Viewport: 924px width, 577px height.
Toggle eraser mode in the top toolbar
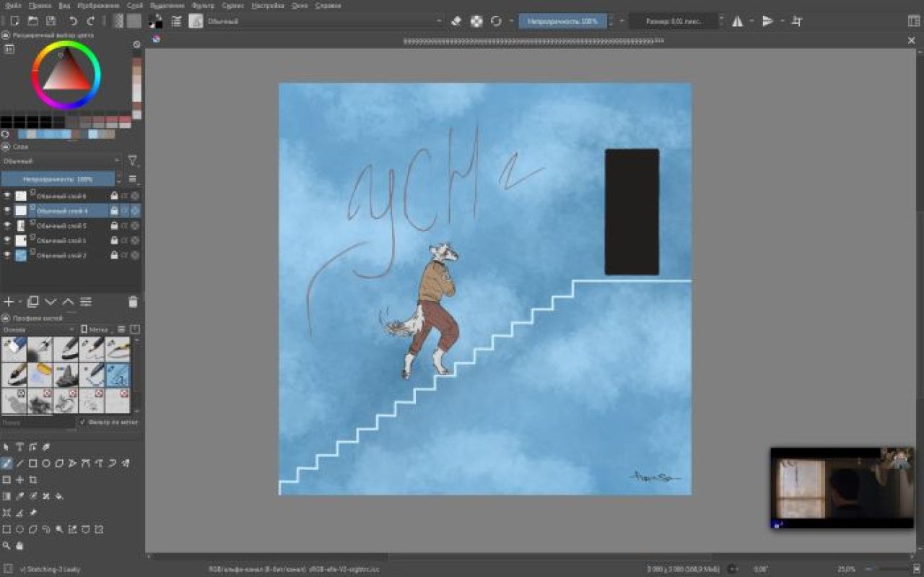[456, 21]
